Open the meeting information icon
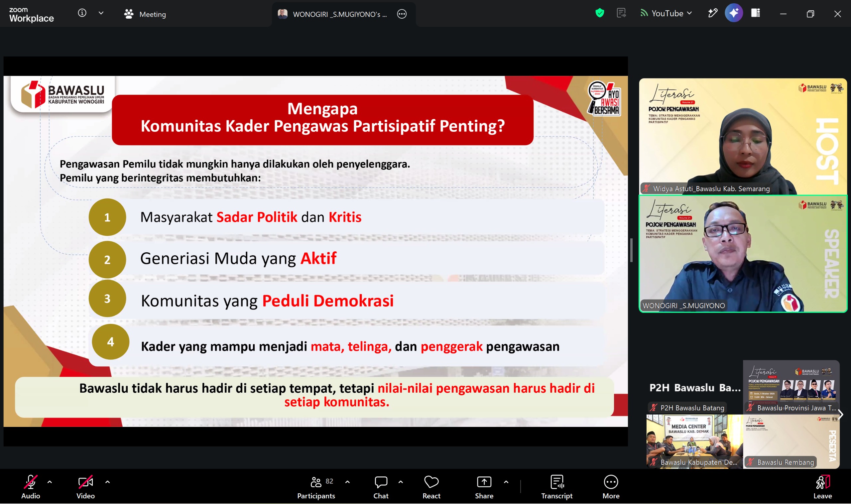 (x=82, y=13)
